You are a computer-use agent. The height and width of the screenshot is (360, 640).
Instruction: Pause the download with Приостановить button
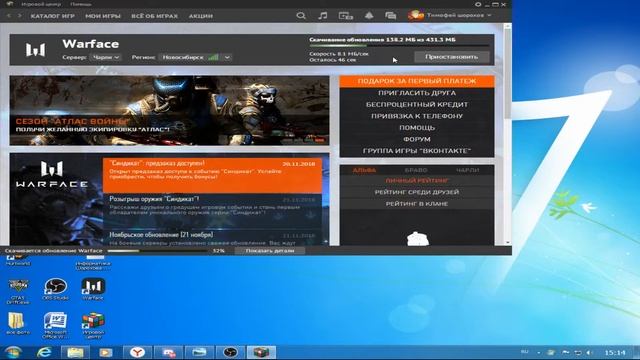click(451, 57)
